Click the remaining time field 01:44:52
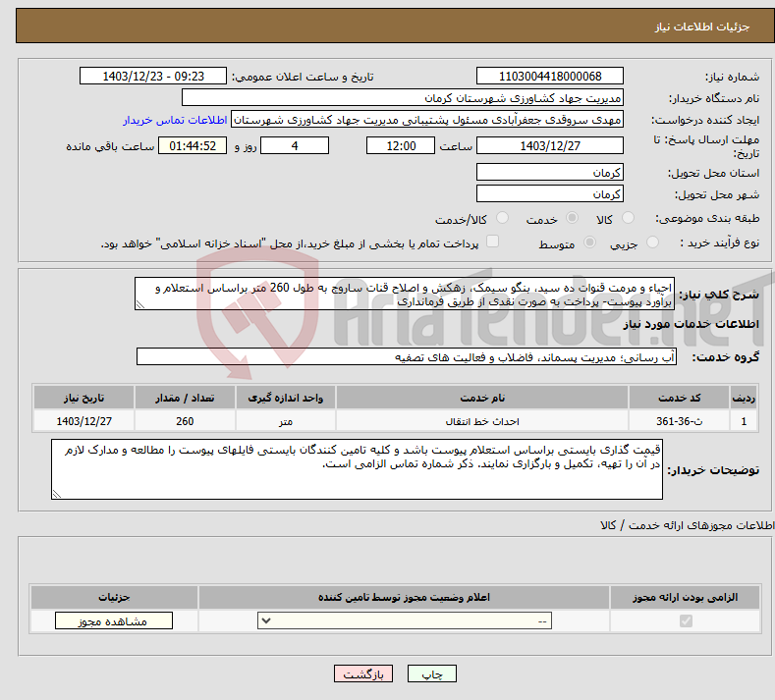Screen dimensions: 775x700 [x=193, y=145]
